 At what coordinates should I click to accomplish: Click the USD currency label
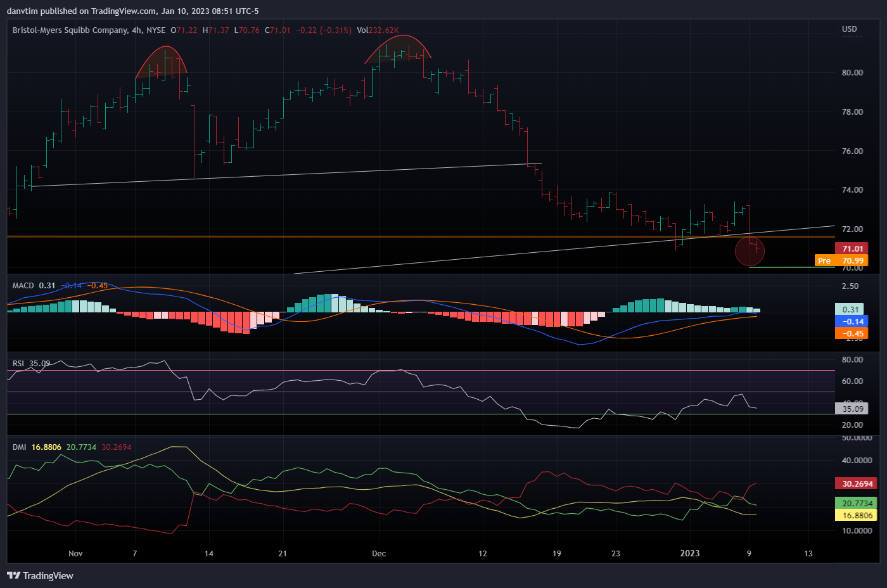[850, 29]
